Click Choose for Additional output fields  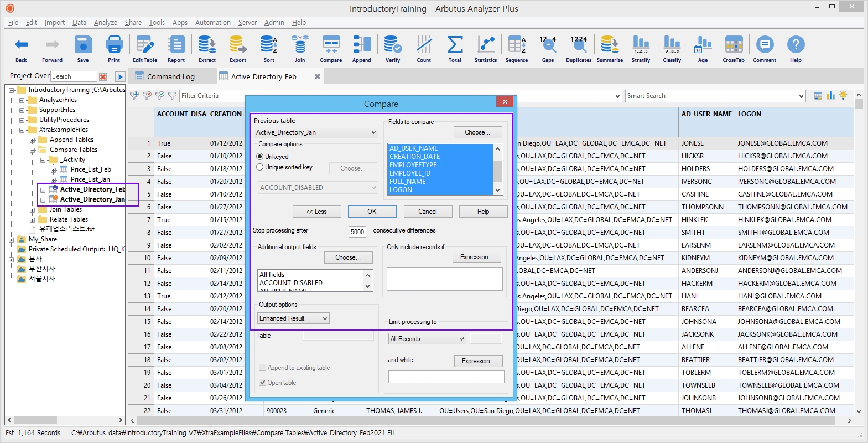(x=348, y=257)
